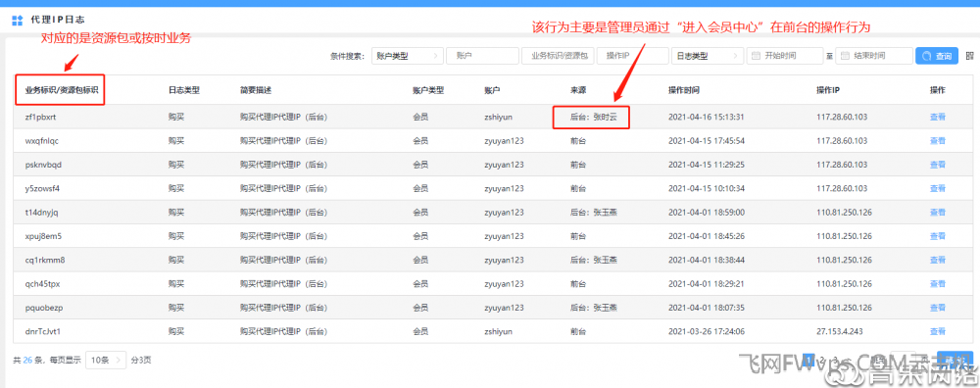Image resolution: width=980 pixels, height=388 pixels.
Task: Click timestamp 2021-04-16 15:13:31
Action: pos(707,117)
